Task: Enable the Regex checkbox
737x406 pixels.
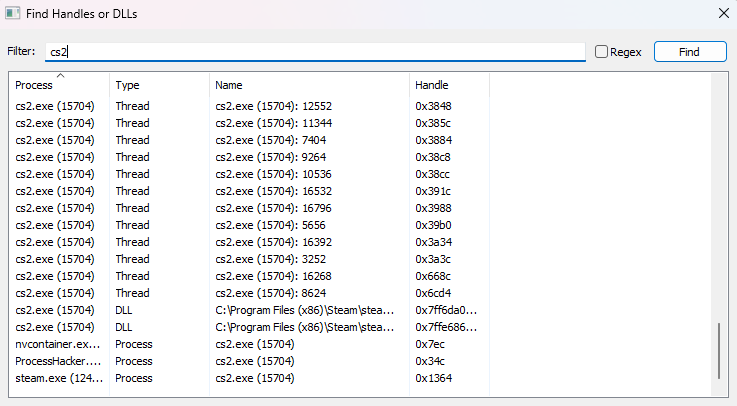Action: point(601,51)
